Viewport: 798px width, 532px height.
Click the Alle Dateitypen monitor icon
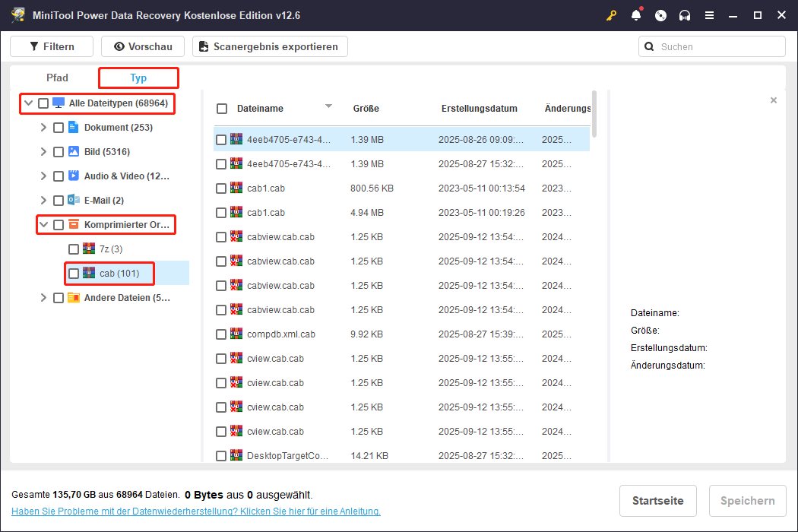tap(59, 103)
